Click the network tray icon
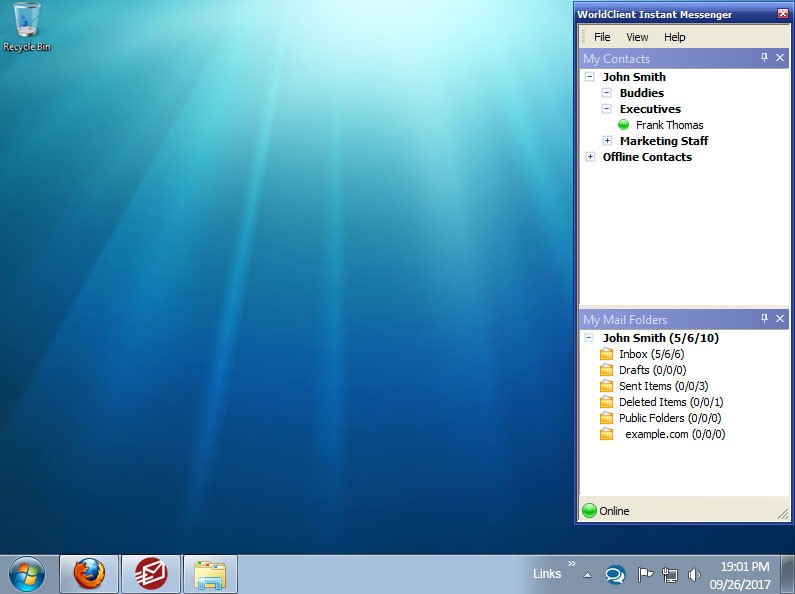The image size is (795, 594). (670, 575)
